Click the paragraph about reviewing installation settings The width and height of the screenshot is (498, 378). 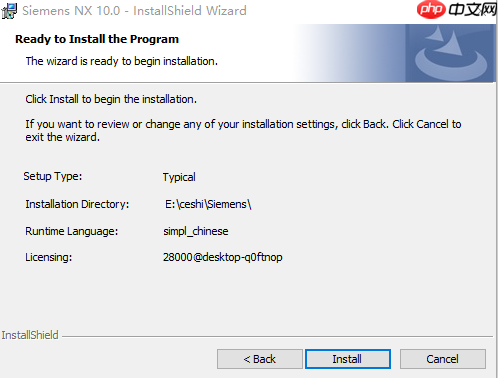coord(243,130)
